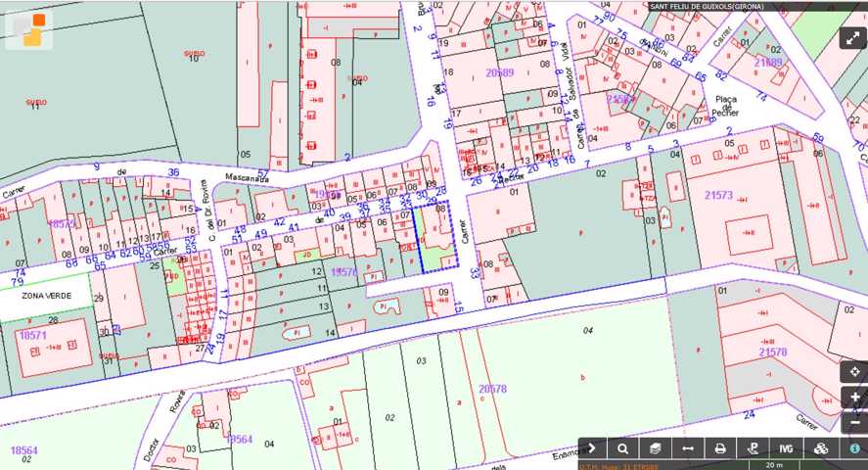Click the Plaça de Pecher label
This screenshot has height=470, width=868.
tap(724, 106)
